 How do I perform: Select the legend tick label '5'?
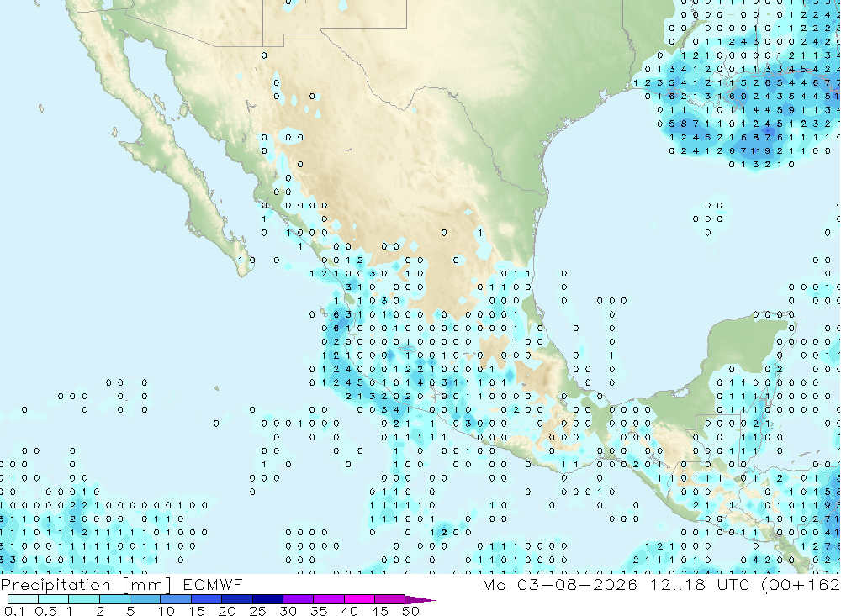point(130,611)
